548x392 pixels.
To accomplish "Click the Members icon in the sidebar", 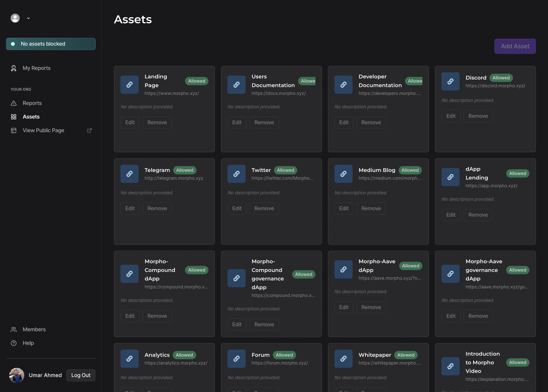I will coord(14,330).
